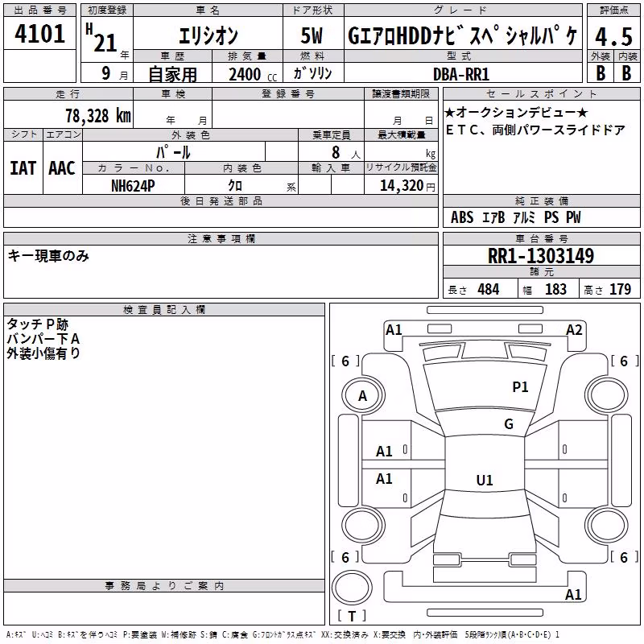Click the overall score 4.5
This screenshot has height=644, width=644.
pos(613,37)
